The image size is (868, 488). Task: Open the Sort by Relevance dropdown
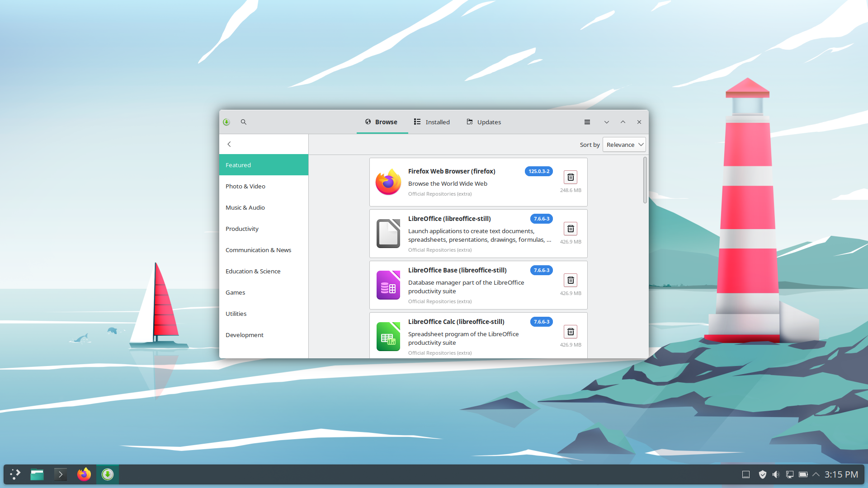(624, 145)
